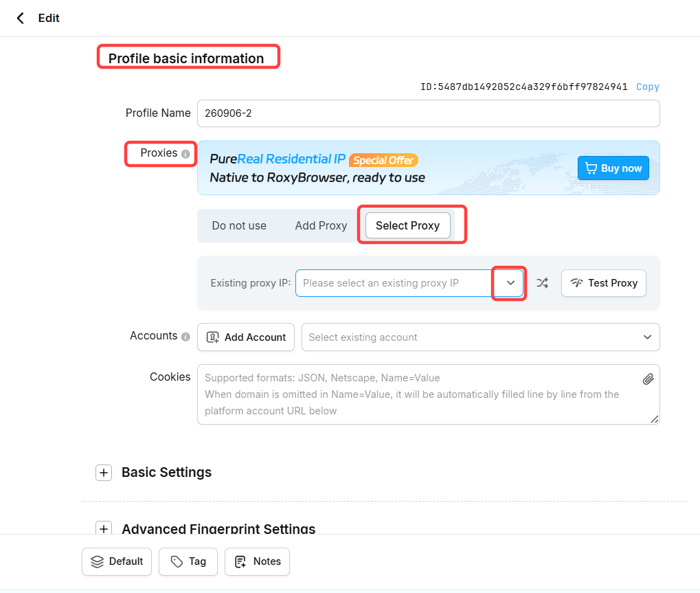Switch to Add Proxy tab
Viewport: 700px width, 593px height.
click(321, 226)
